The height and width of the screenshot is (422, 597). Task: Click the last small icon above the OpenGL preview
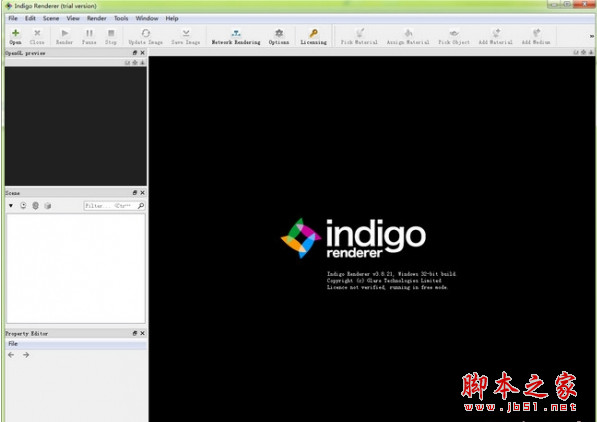(x=142, y=62)
